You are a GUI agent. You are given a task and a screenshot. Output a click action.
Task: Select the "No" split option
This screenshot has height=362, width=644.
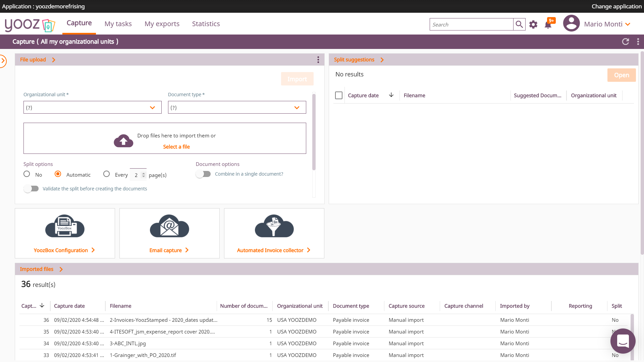point(27,174)
